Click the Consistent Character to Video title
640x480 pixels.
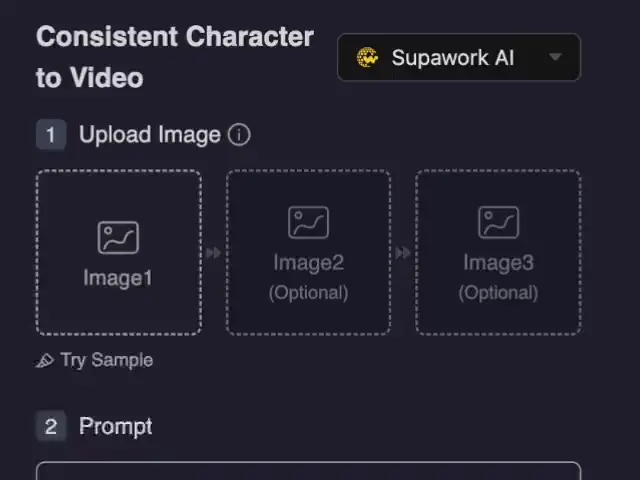pos(175,57)
